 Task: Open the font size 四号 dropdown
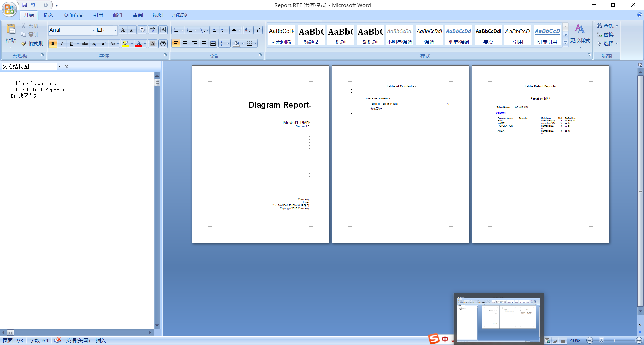pos(115,30)
